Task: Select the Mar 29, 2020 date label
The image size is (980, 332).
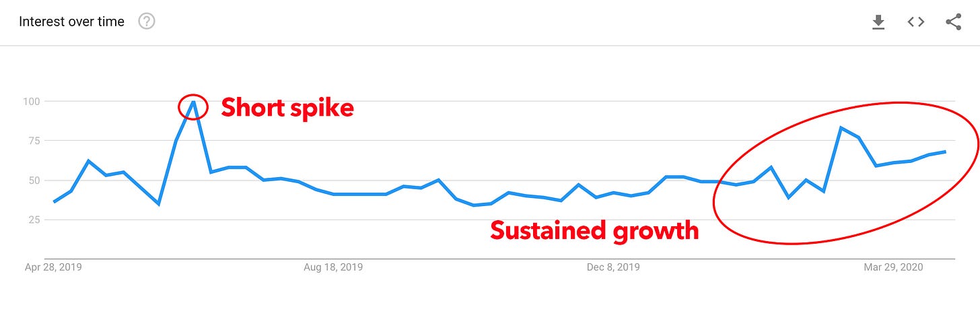Action: (x=893, y=267)
